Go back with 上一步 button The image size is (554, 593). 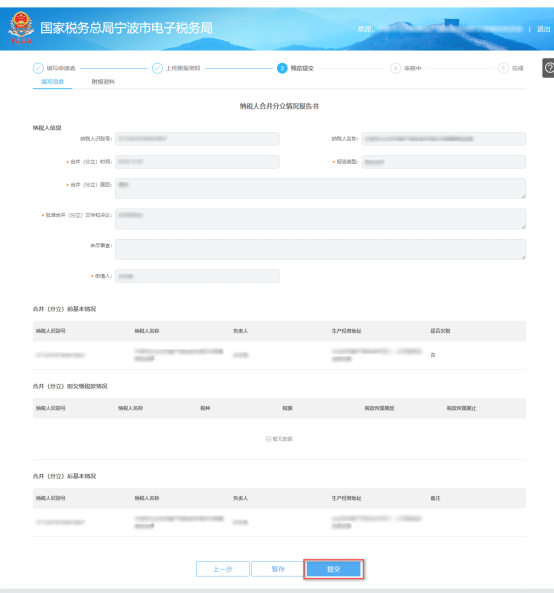pyautogui.click(x=223, y=569)
